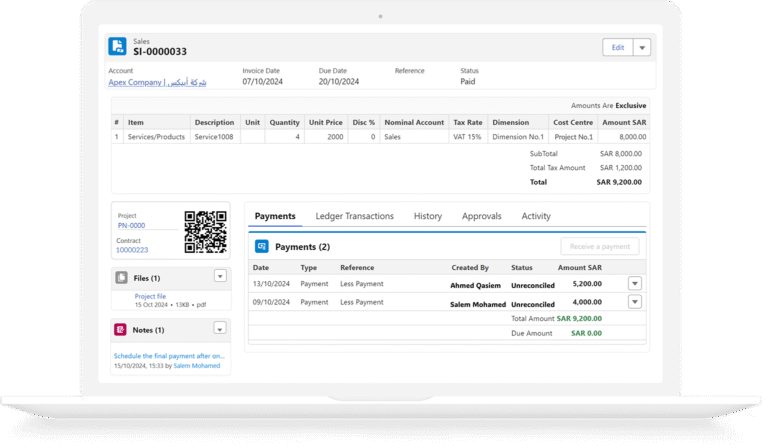Select the Approvals tab
This screenshot has width=768, height=448.
tap(481, 216)
